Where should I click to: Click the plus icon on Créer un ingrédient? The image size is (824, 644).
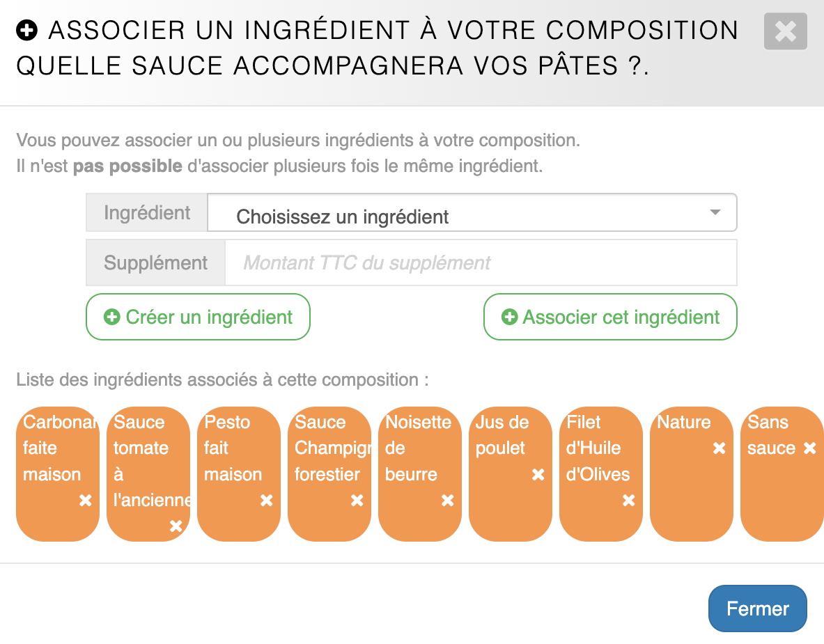(x=111, y=317)
